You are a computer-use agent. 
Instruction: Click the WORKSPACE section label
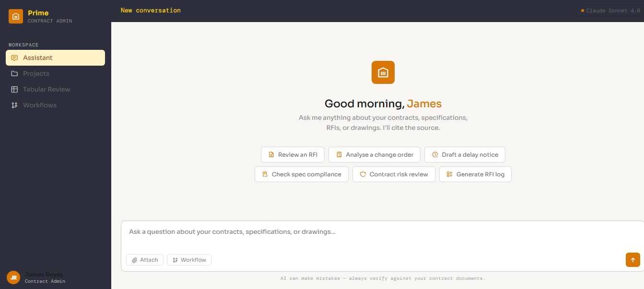pos(23,45)
